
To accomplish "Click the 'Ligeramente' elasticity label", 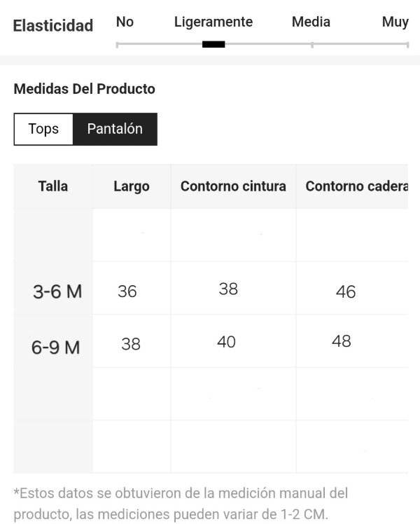I will pos(213,22).
